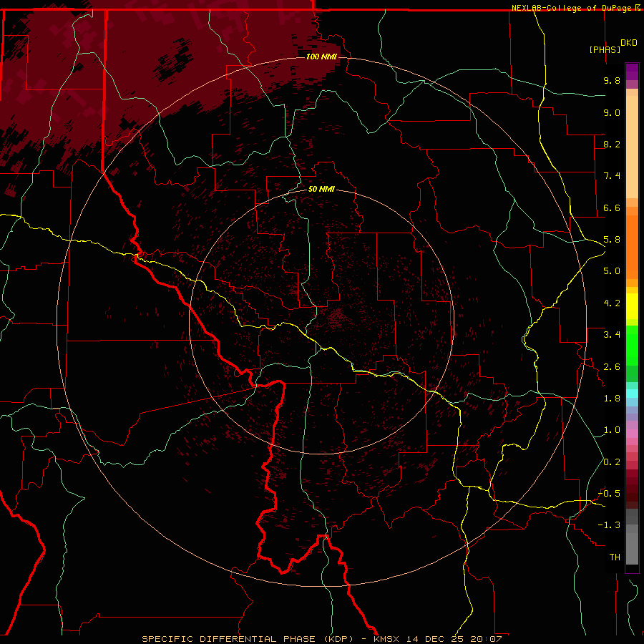Click the 3.4 scale label
Viewport: 644px width, 644px height.
click(x=612, y=335)
